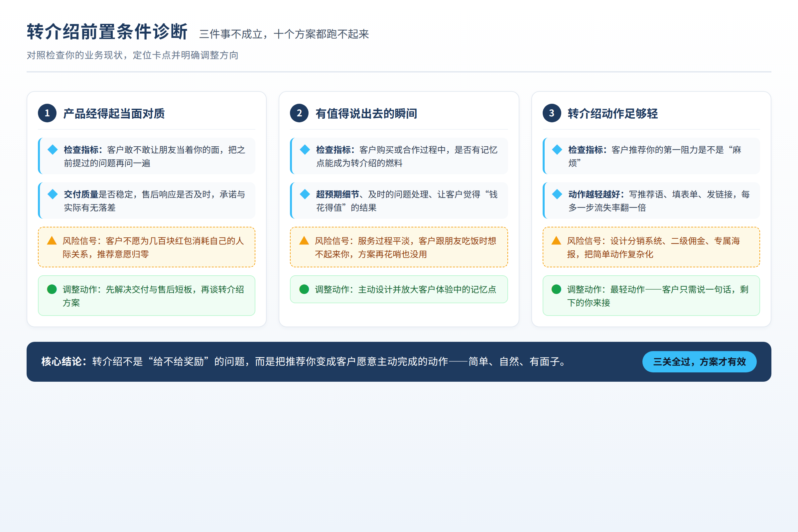Click the blue diamond beside 客户购买或合作过程中
The width and height of the screenshot is (798, 532).
click(x=305, y=150)
